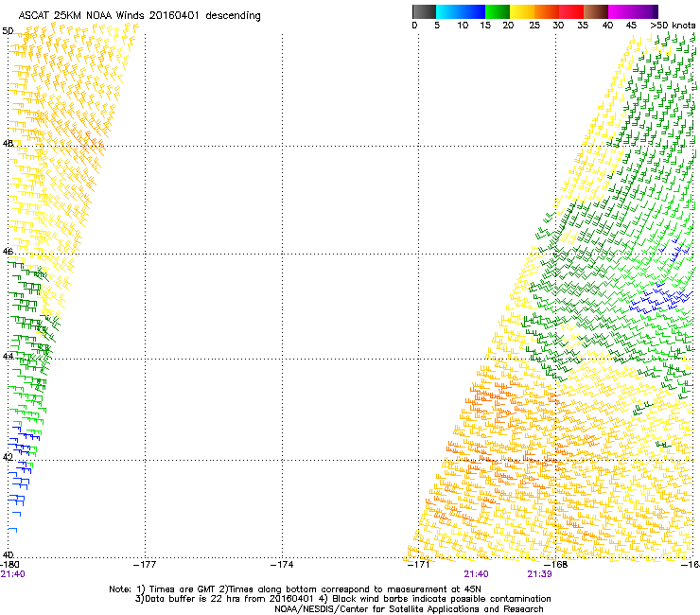
Task: Click the purple time '21:39' near -168
Action: 540,574
